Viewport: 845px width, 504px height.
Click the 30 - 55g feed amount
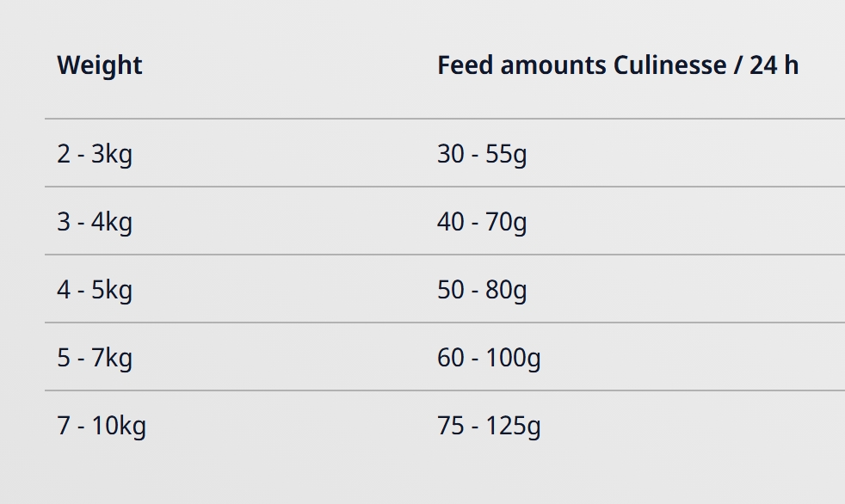482,154
